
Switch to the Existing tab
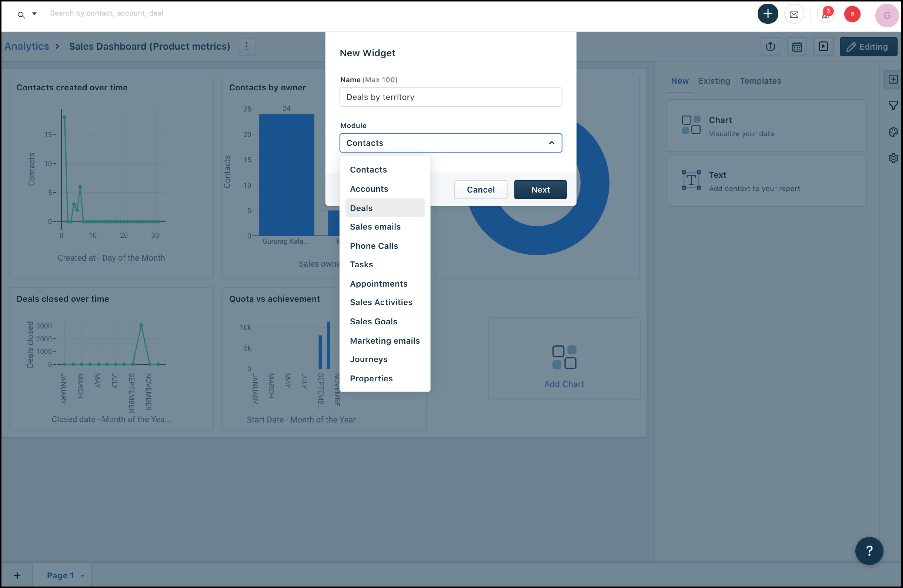[x=714, y=81]
